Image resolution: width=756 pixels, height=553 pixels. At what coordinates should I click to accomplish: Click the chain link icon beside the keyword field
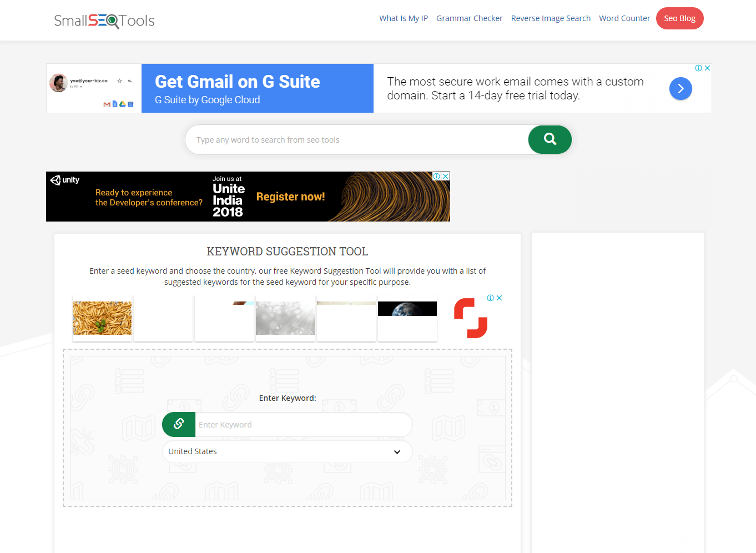click(178, 424)
